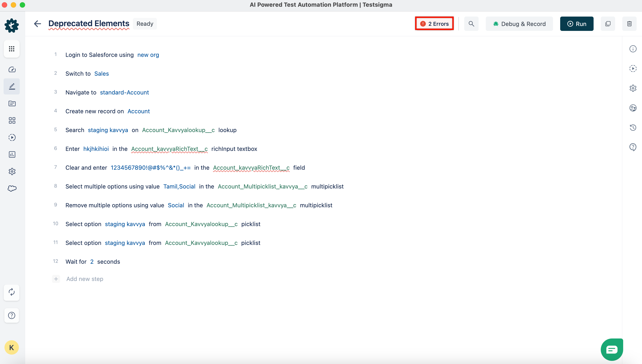This screenshot has width=642, height=364.
Task: Open the runs play icon in left sidebar
Action: (12, 137)
